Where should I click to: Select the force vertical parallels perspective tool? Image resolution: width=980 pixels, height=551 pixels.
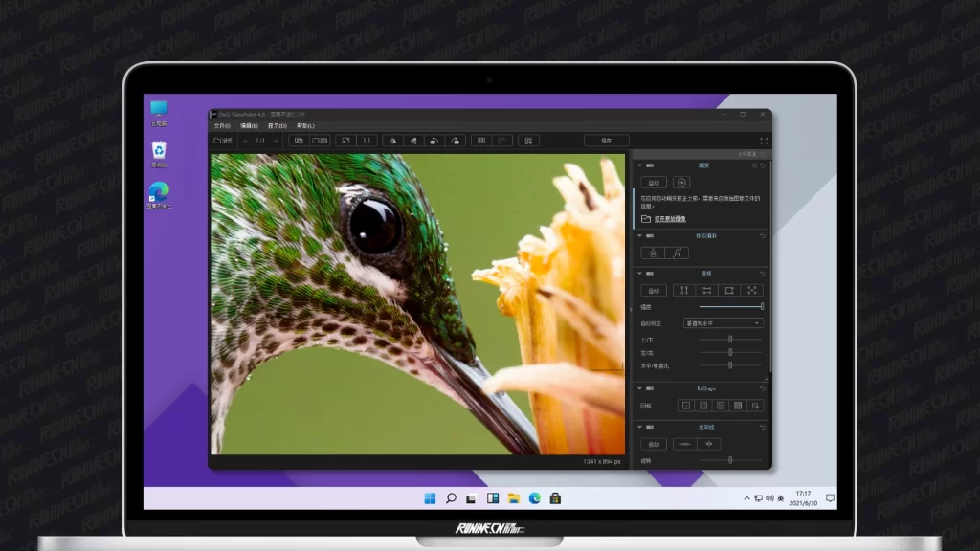point(683,290)
